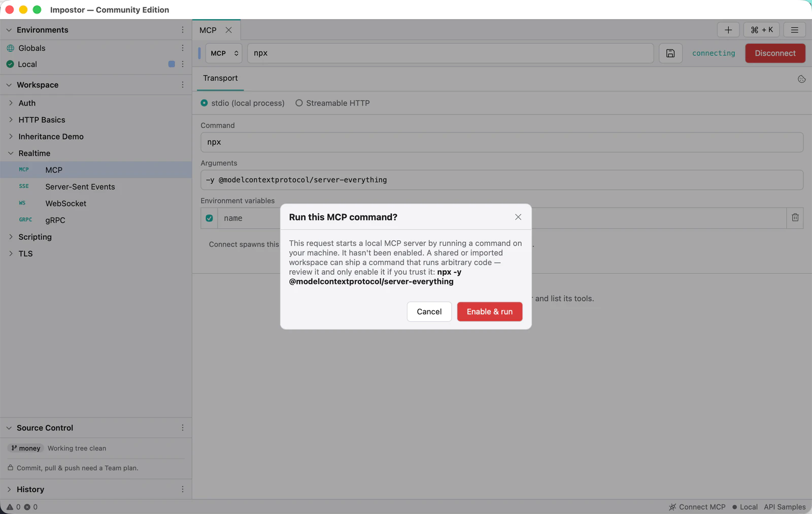This screenshot has height=514, width=812.
Task: Open the Local environment three-dot menu
Action: coord(183,64)
